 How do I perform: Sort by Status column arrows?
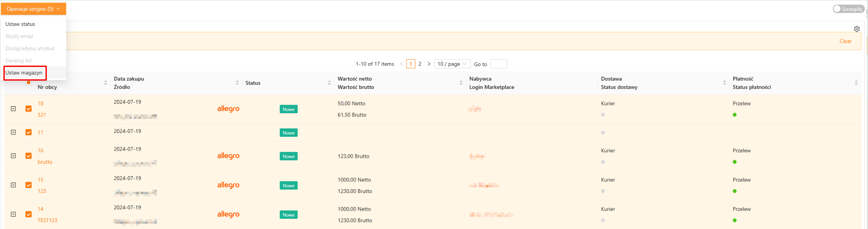329,83
